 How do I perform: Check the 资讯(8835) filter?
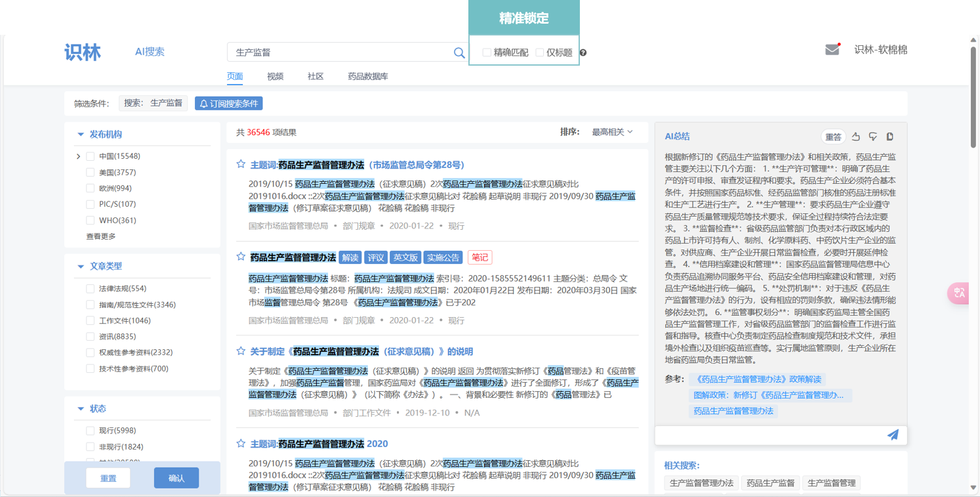[91, 336]
